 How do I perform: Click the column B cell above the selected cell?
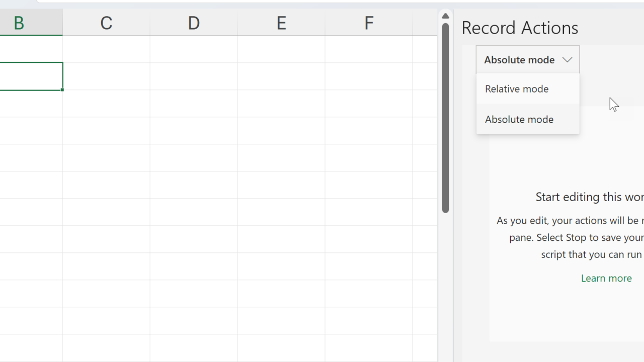pos(30,49)
